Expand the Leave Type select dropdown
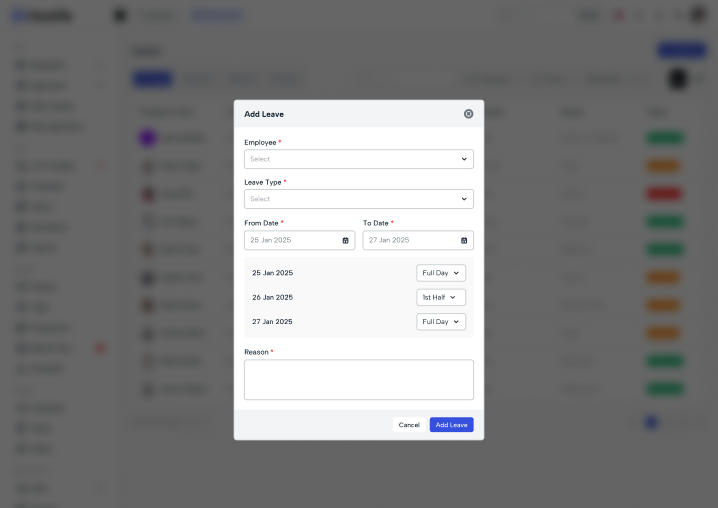This screenshot has width=718, height=508. (x=359, y=199)
